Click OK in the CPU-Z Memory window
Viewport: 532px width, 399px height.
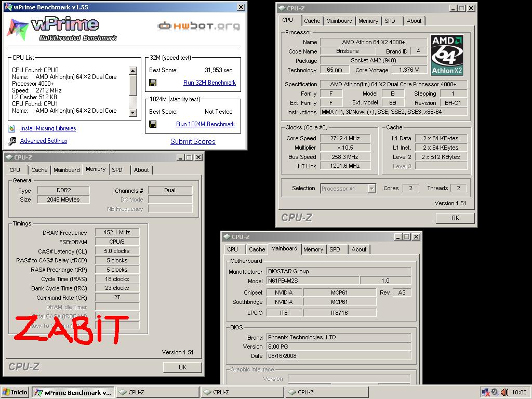pos(182,367)
